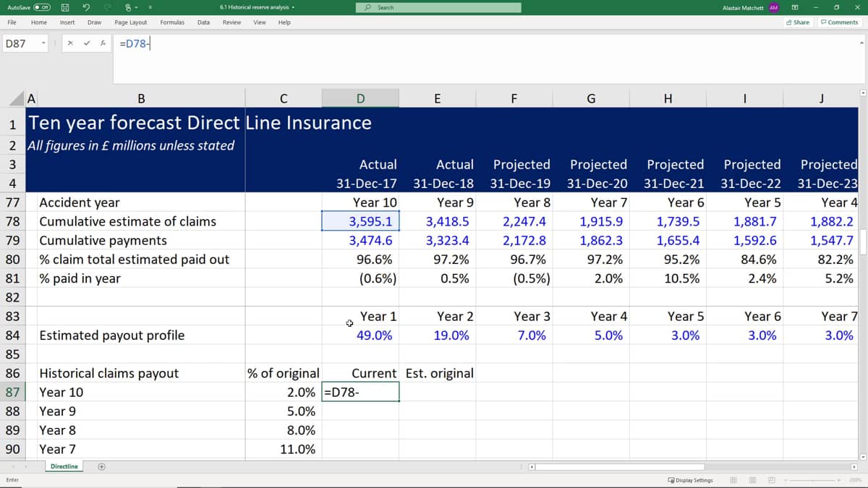Image resolution: width=868 pixels, height=488 pixels.
Task: Click cell D78 value 3,595.1
Action: (x=360, y=221)
